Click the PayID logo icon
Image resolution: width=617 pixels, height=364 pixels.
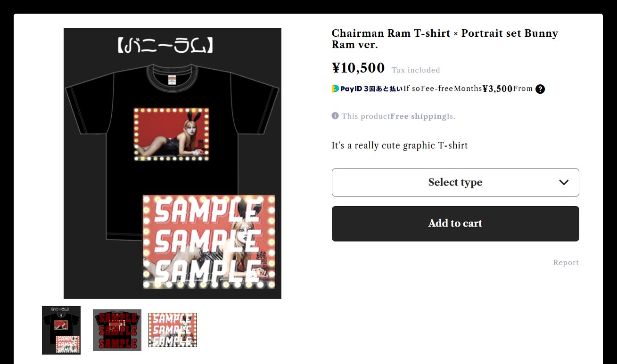click(335, 89)
